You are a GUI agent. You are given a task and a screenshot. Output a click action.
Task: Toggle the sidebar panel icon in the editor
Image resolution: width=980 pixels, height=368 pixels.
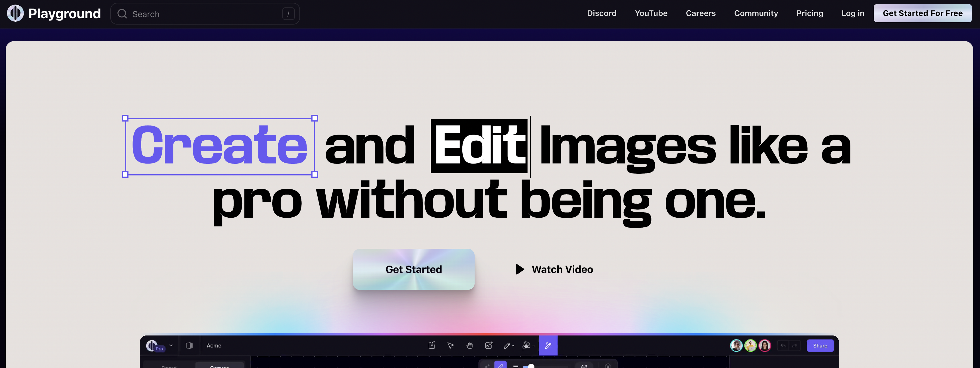[x=189, y=345]
